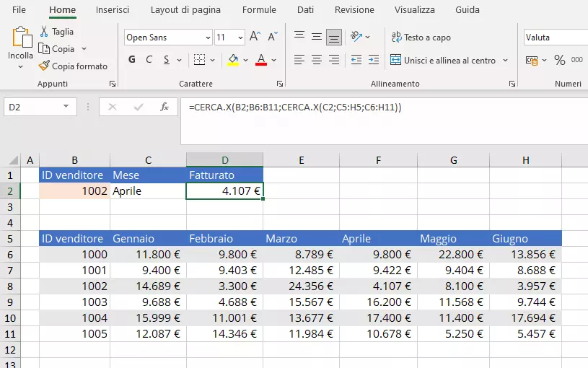Click the select all corner triangle

pyautogui.click(x=13, y=161)
